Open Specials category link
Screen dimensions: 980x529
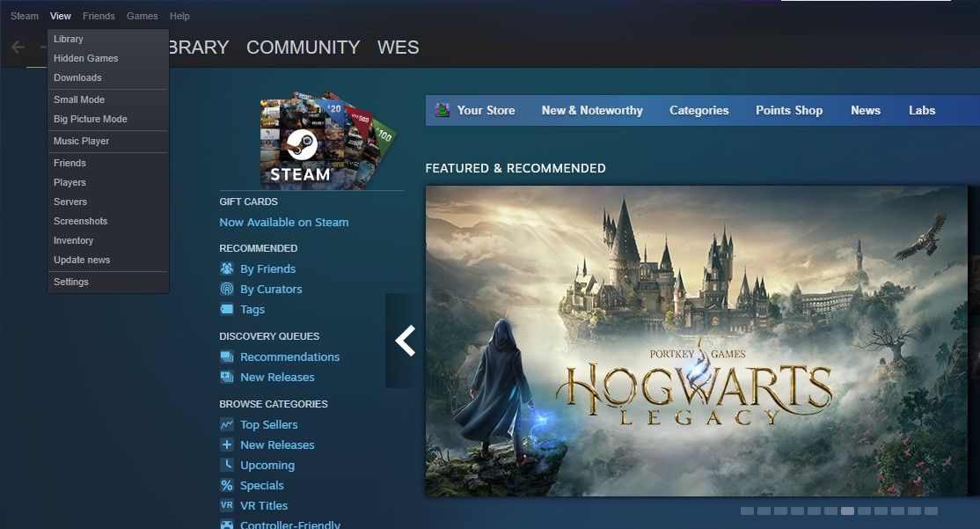[261, 485]
